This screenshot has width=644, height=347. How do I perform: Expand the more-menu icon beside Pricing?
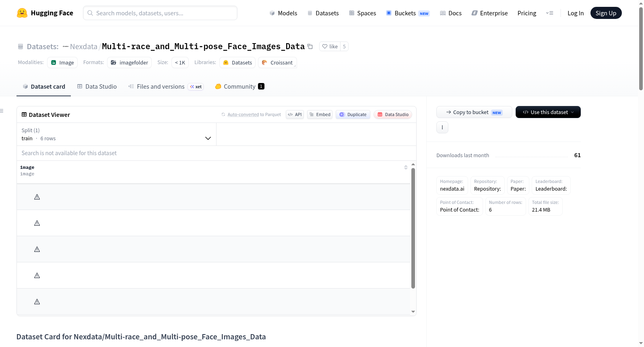tap(549, 13)
